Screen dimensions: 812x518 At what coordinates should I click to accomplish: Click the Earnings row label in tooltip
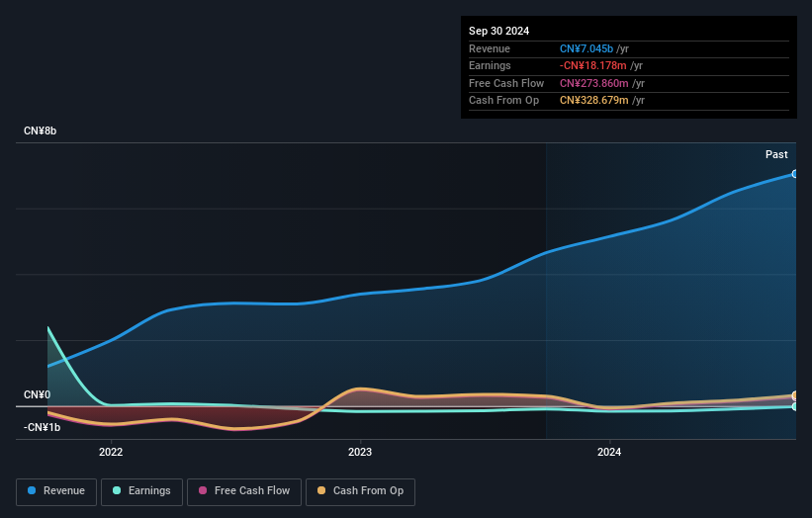coord(490,65)
